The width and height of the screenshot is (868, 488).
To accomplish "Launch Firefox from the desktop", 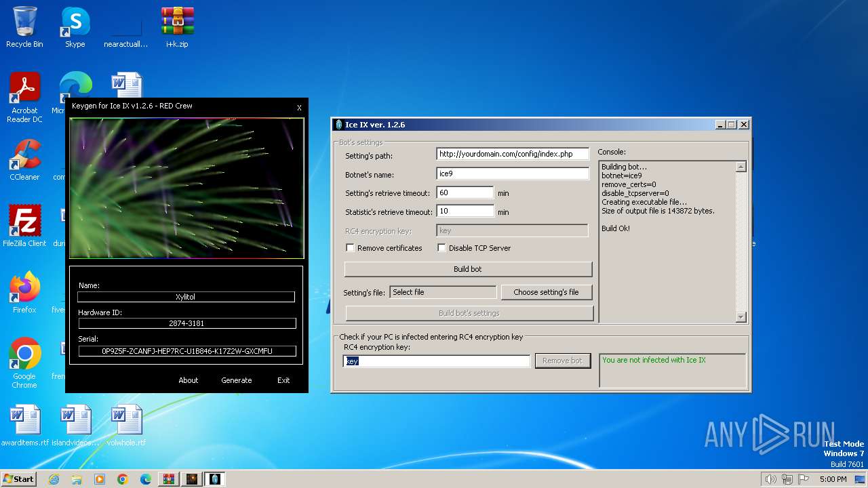I will [x=24, y=292].
